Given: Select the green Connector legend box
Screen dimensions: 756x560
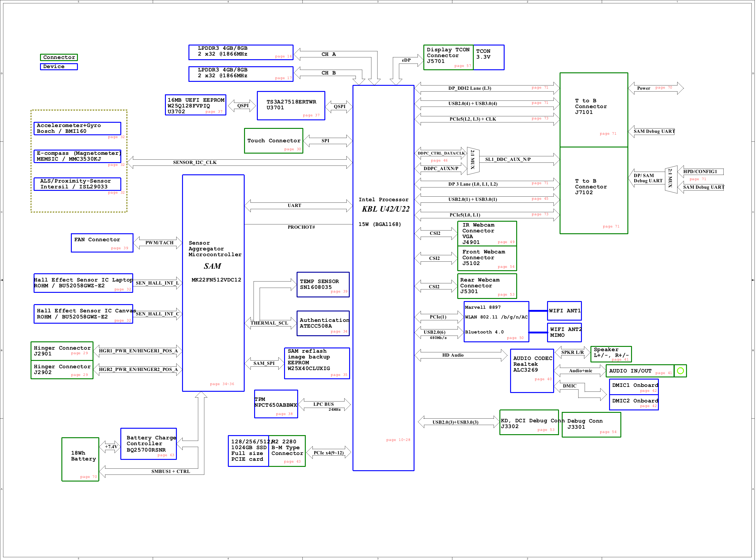Looking at the screenshot, I should (59, 57).
